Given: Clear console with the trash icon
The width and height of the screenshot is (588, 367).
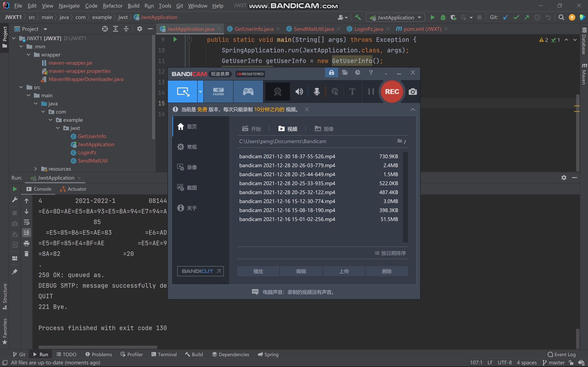Looking at the screenshot, I should (x=27, y=254).
